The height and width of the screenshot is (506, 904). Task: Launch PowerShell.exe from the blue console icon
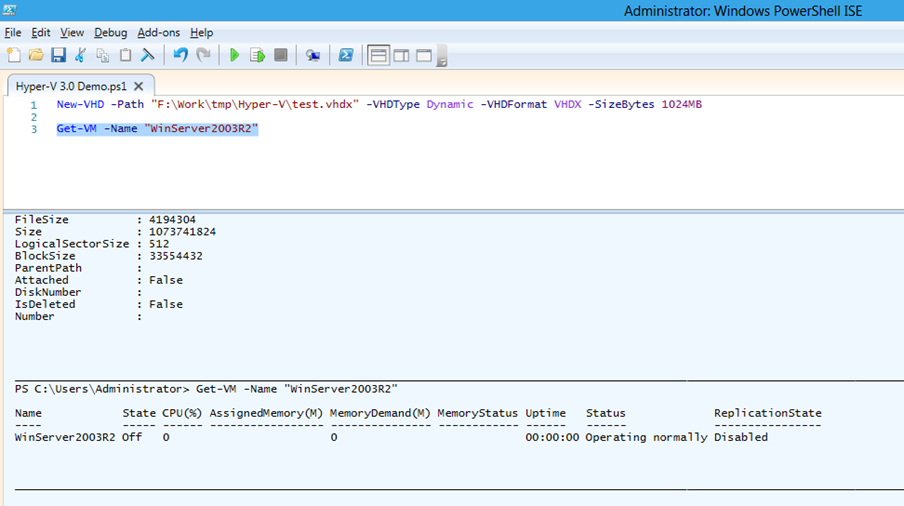(x=345, y=55)
